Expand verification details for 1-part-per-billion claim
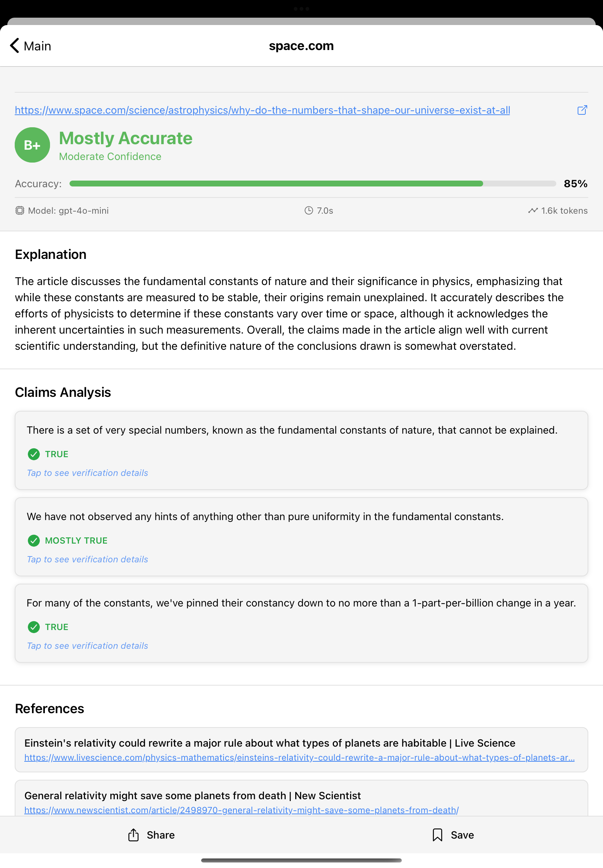Screen dimensions: 603x868 (x=87, y=646)
